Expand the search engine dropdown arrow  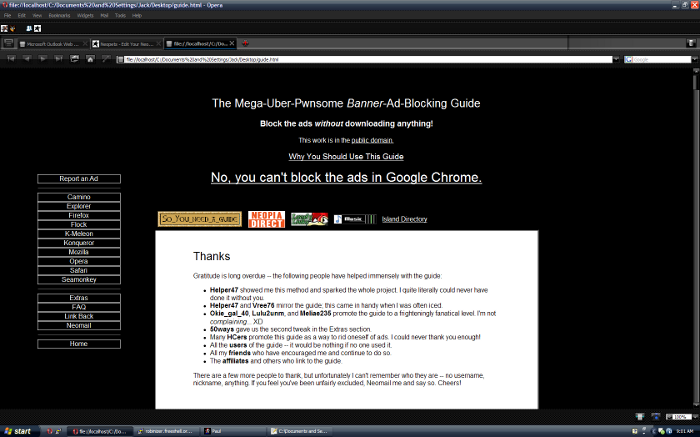[x=695, y=59]
